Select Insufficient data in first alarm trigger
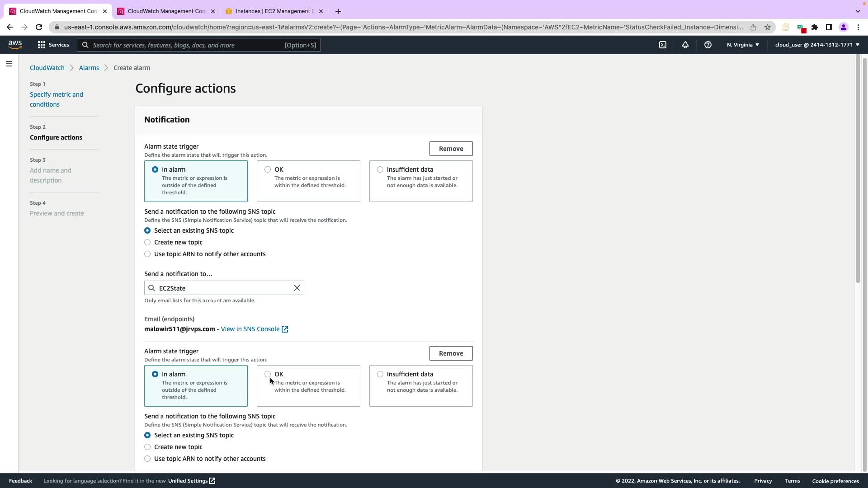 coord(380,169)
